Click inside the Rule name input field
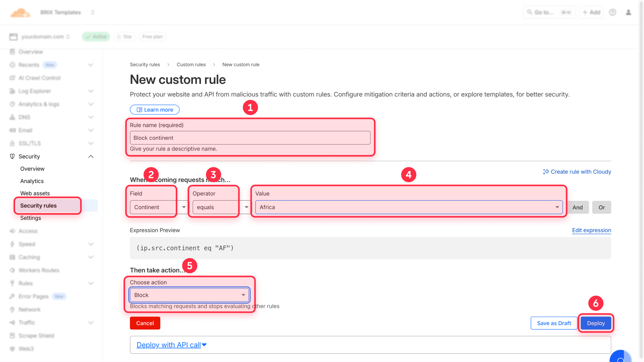 click(x=250, y=138)
